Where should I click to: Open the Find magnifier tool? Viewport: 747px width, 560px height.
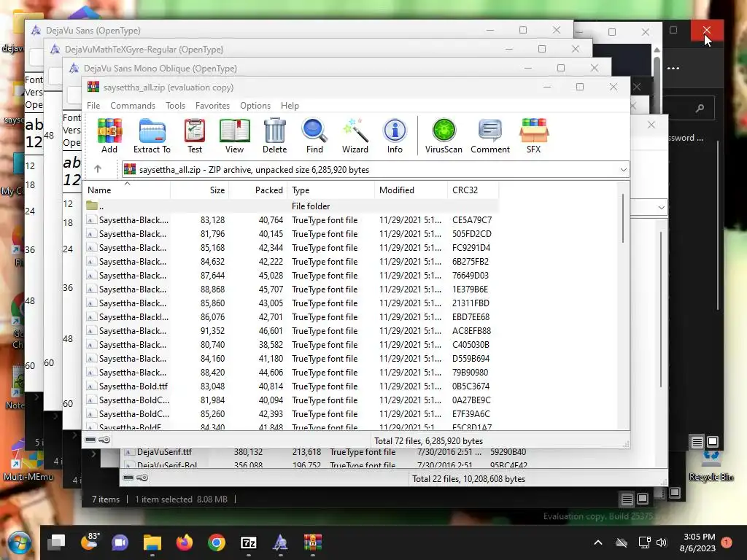pos(314,136)
